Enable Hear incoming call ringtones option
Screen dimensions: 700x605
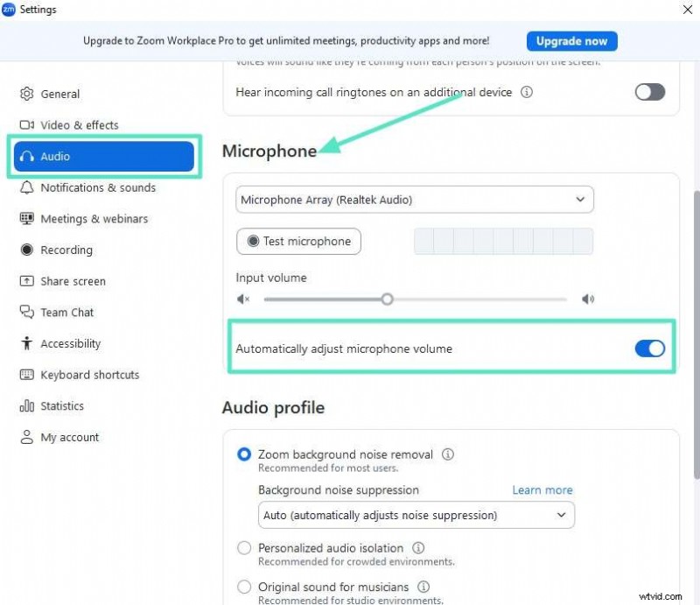649,92
